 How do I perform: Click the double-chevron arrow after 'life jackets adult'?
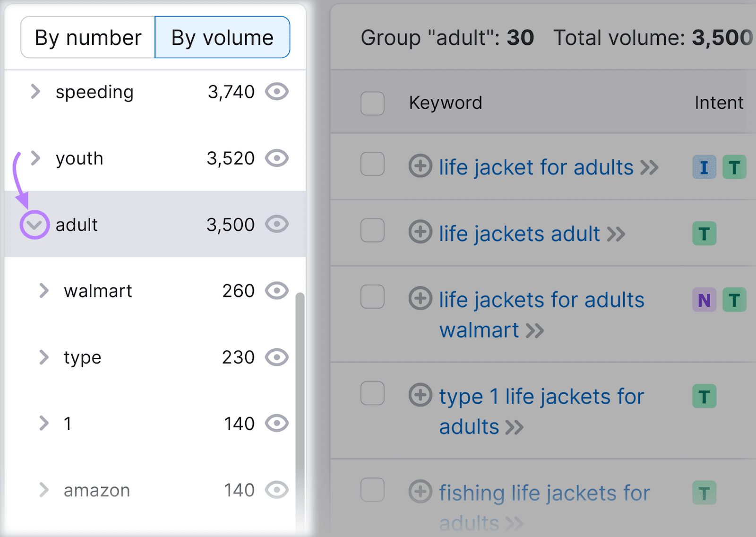tap(617, 234)
